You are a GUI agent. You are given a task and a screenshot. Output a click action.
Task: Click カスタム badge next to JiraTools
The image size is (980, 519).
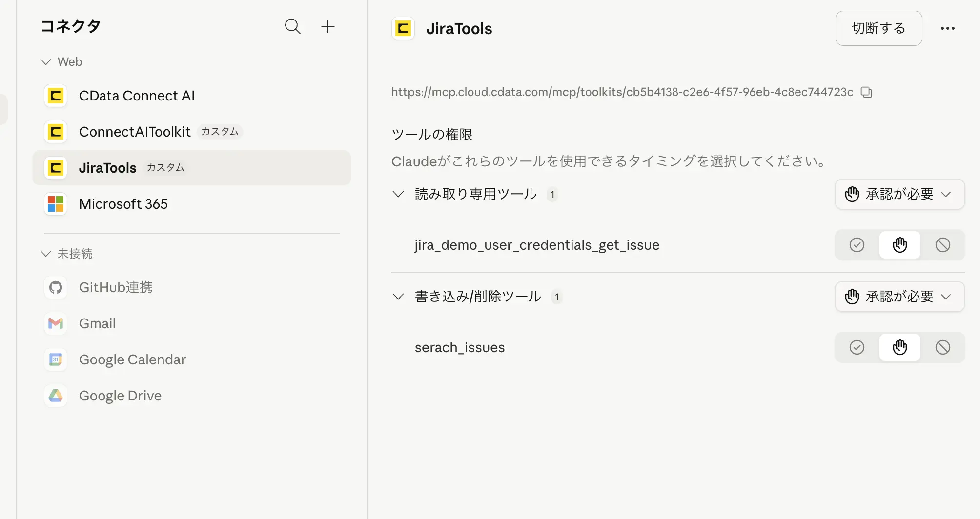pos(165,168)
